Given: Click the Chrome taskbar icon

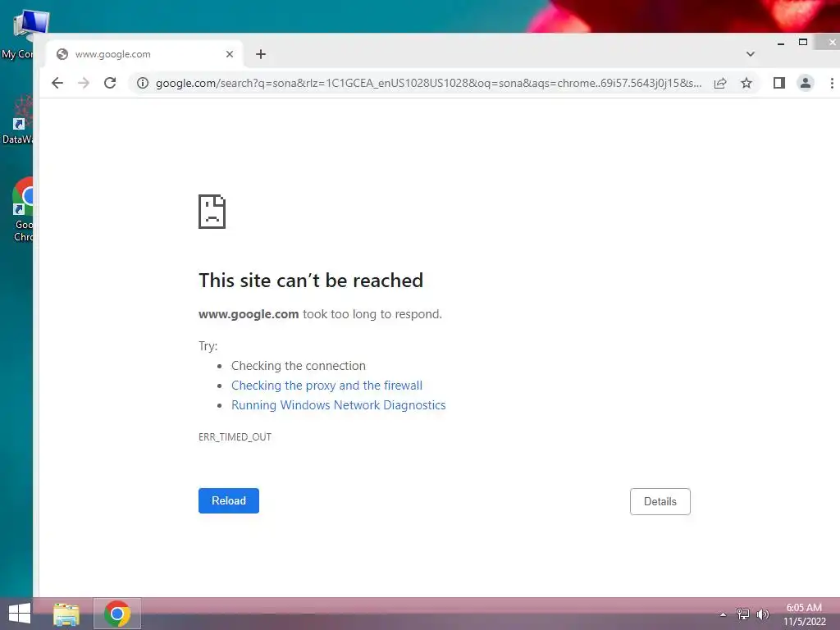Looking at the screenshot, I should pyautogui.click(x=117, y=614).
